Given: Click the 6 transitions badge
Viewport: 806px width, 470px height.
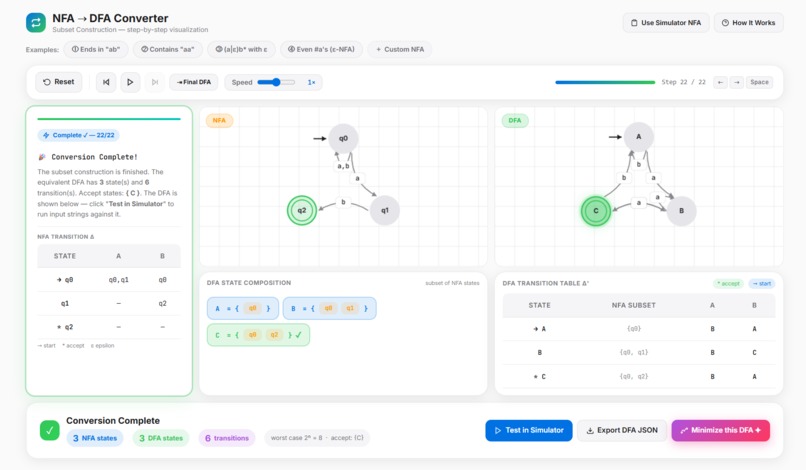Looking at the screenshot, I should pyautogui.click(x=227, y=438).
